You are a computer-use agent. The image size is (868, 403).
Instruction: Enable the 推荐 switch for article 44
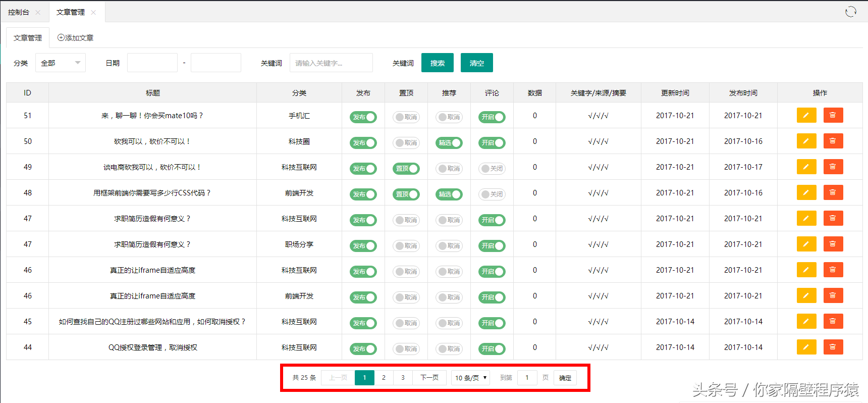coord(449,349)
